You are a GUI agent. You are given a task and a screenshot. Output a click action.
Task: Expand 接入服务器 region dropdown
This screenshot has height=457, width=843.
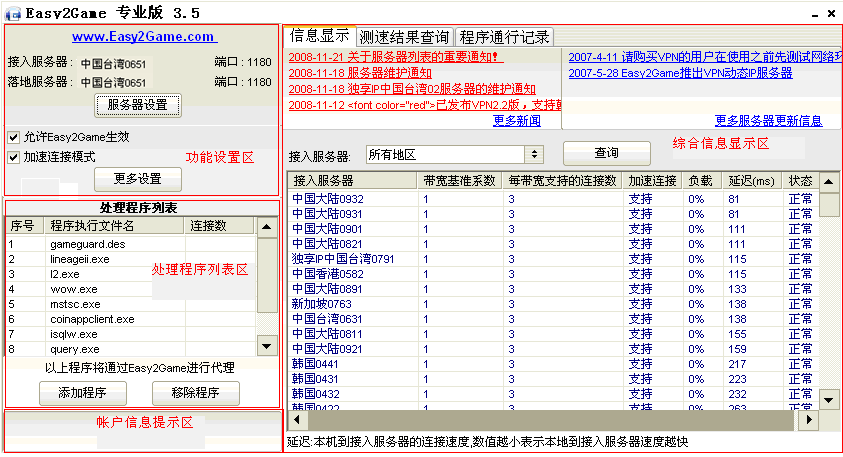coord(534,155)
